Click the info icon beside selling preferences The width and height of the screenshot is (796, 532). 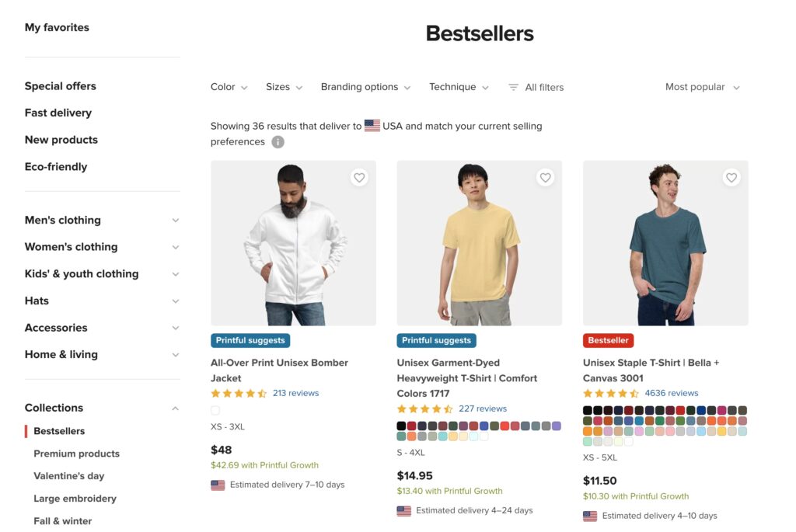(278, 142)
